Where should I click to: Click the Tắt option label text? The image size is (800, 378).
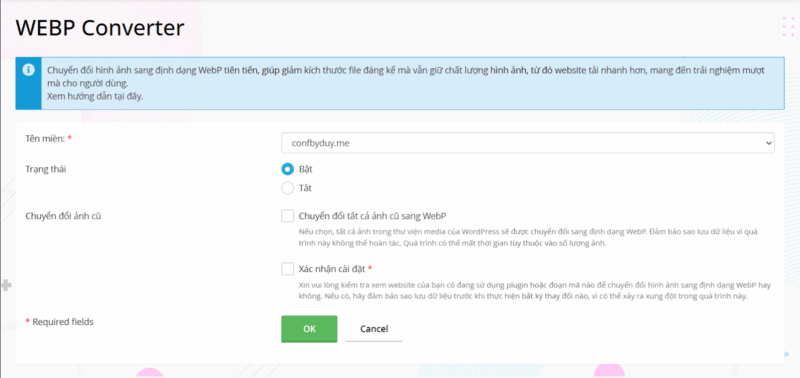pos(305,188)
